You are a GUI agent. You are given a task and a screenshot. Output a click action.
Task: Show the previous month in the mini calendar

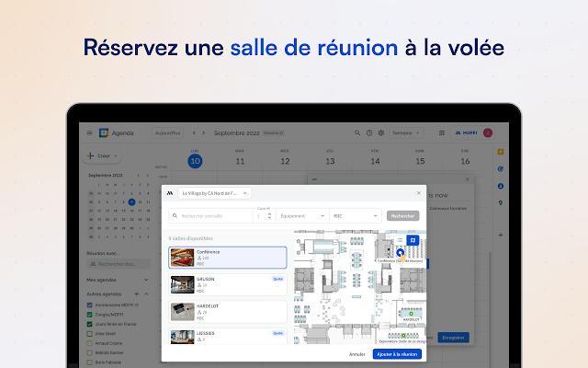139,176
